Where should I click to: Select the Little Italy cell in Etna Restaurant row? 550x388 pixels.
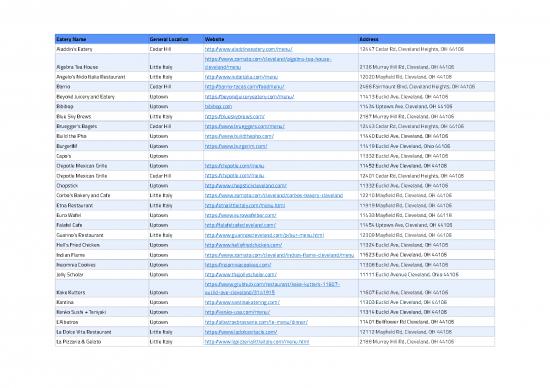176,205
